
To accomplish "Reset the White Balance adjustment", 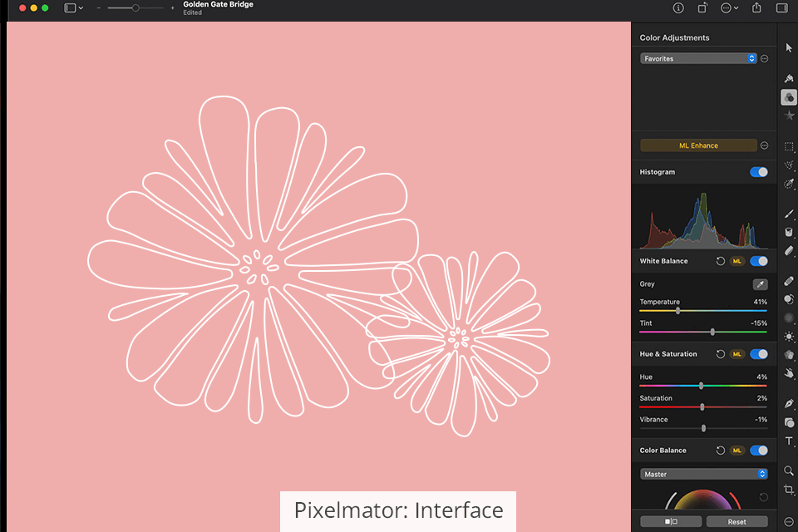I will [721, 261].
